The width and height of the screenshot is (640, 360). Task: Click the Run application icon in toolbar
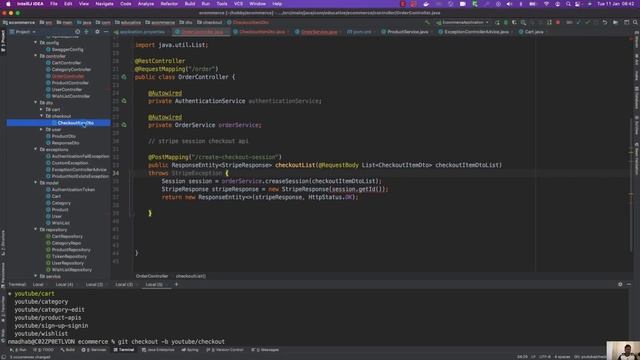(x=497, y=22)
